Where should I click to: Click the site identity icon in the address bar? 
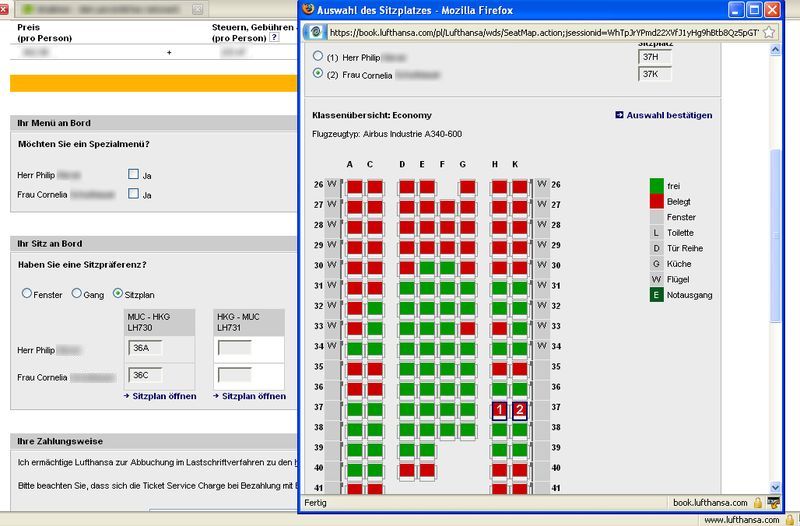(x=315, y=32)
